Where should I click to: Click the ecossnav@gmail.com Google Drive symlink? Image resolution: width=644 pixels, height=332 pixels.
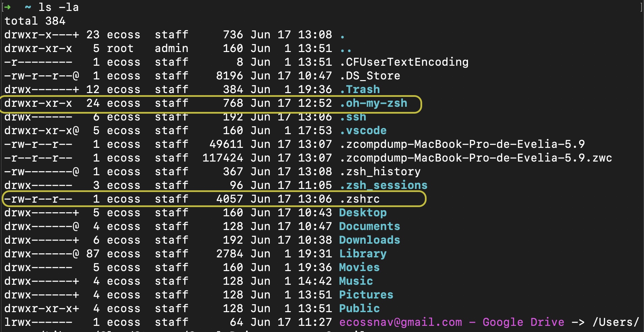(452, 322)
